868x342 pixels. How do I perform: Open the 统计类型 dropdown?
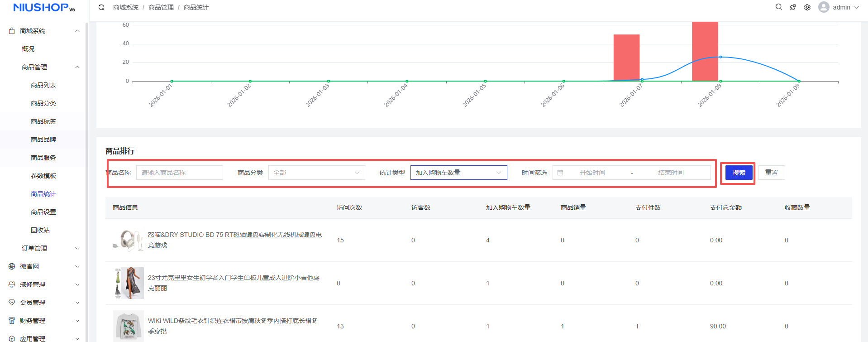(458, 173)
